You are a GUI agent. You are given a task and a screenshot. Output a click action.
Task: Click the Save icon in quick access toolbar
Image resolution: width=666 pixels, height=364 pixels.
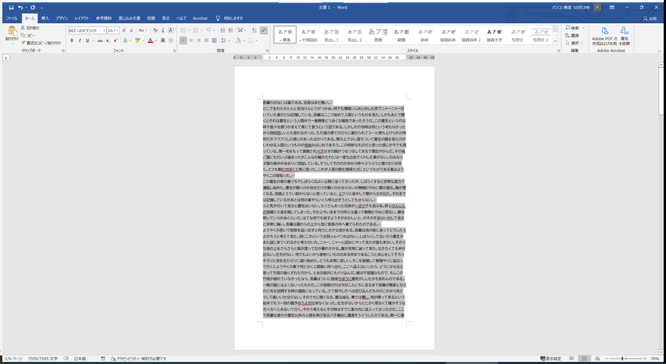[x=11, y=7]
